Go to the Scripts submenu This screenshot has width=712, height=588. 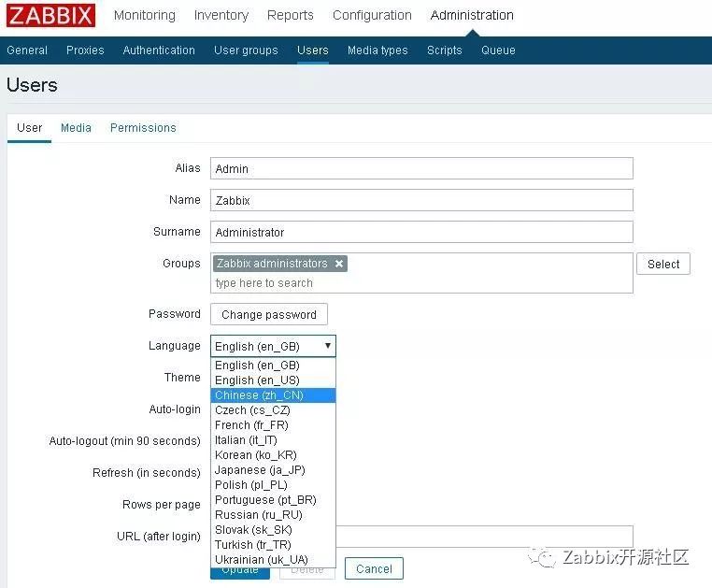pyautogui.click(x=444, y=50)
